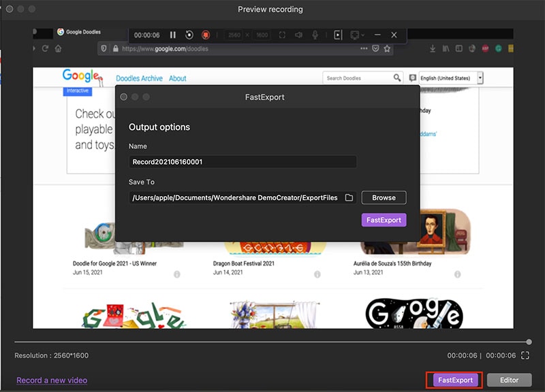Close the FastExport dialog window
Image resolution: width=545 pixels, height=392 pixels.
point(123,97)
